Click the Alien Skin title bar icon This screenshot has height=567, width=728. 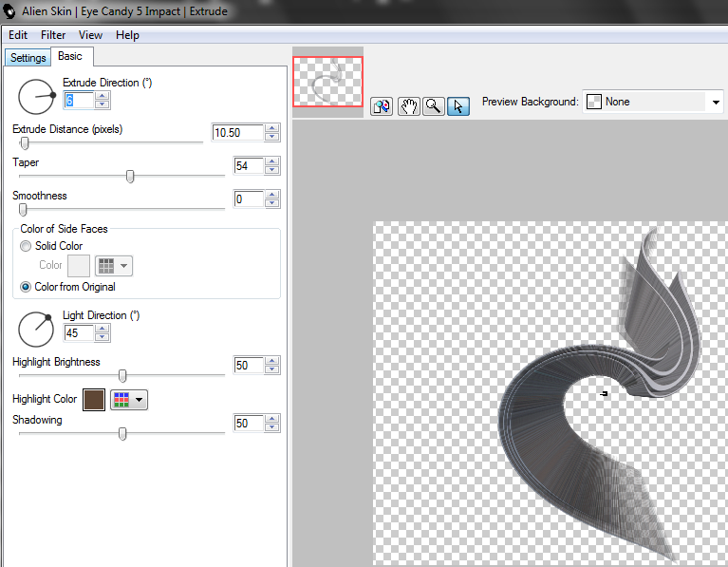[10, 10]
